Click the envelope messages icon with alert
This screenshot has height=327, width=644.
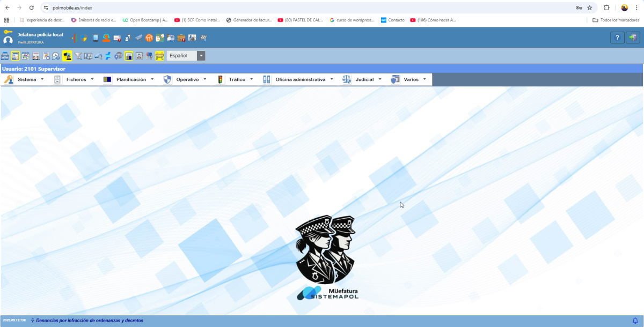[x=117, y=38]
